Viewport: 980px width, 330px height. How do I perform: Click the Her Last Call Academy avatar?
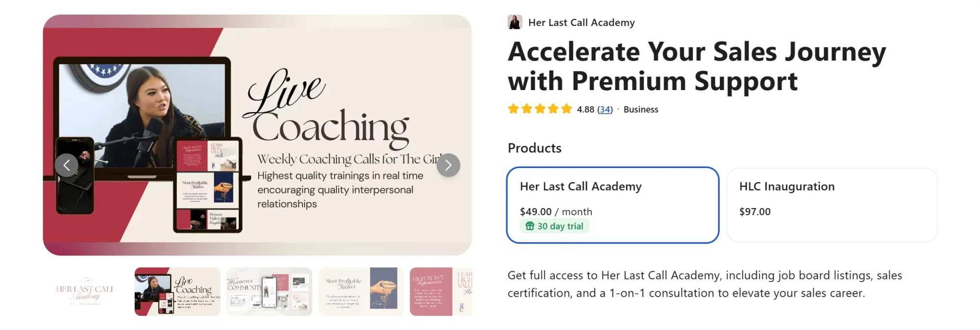point(514,22)
